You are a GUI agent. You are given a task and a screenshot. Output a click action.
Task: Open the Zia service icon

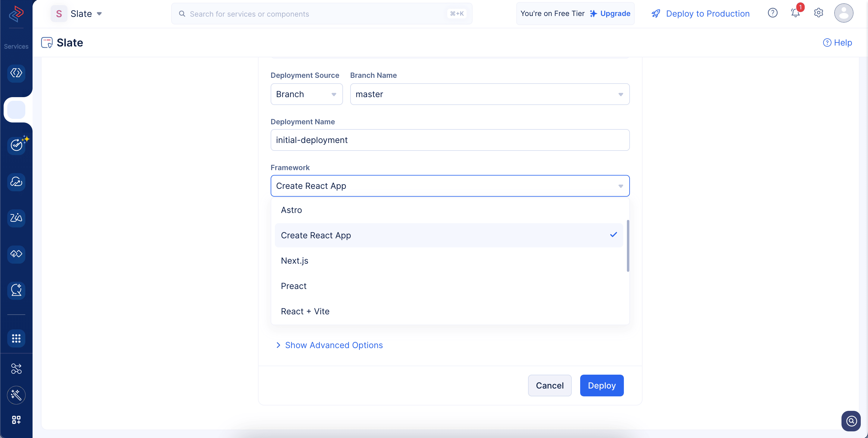coord(16,218)
